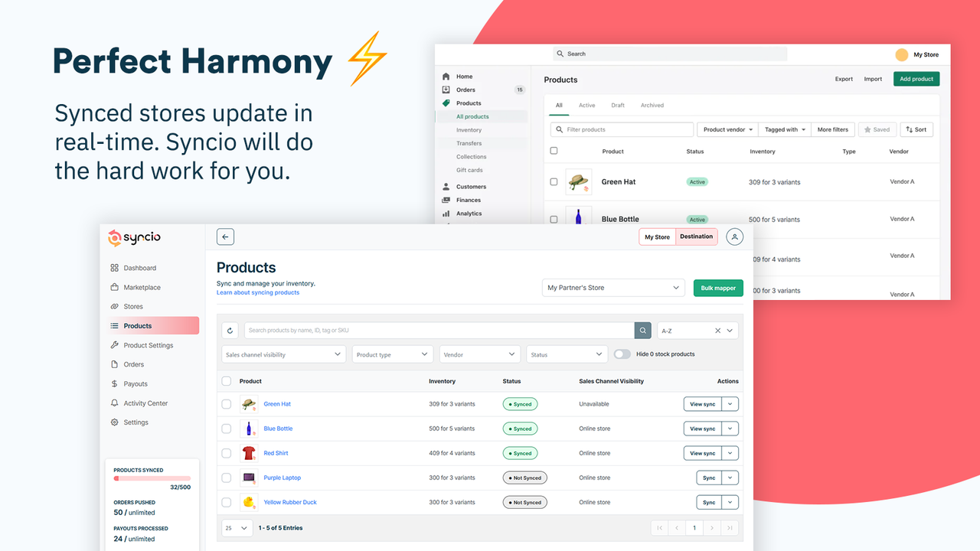Toggle Hide 0 stock products switch
This screenshot has width=980, height=551.
click(x=622, y=354)
